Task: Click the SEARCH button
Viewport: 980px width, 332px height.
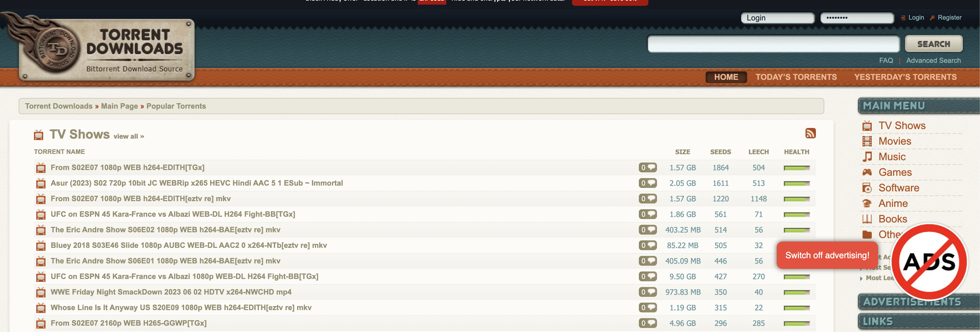Action: (x=934, y=44)
